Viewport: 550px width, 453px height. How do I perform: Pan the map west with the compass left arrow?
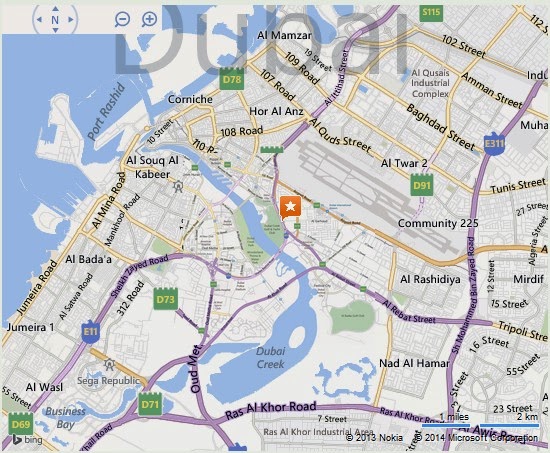pyautogui.click(x=39, y=20)
